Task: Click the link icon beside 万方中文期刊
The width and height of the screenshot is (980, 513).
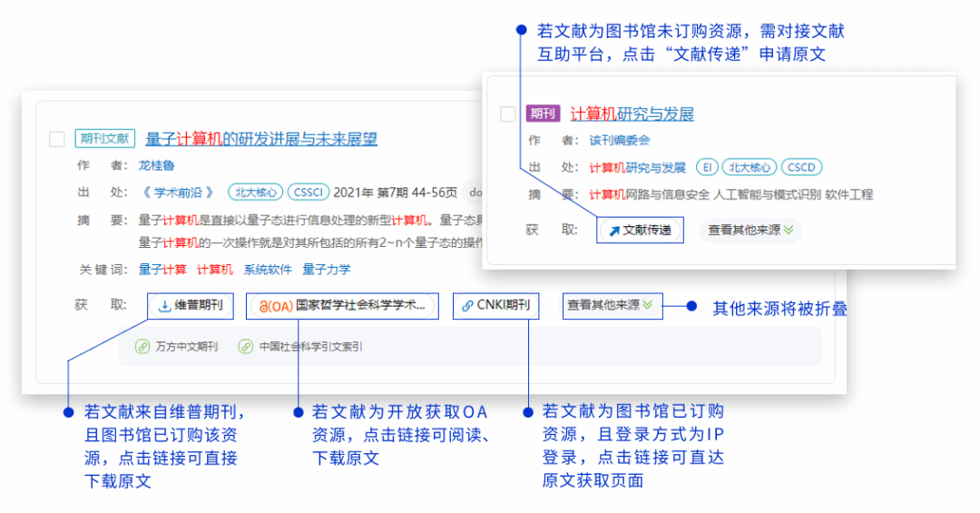Action: click(x=142, y=346)
